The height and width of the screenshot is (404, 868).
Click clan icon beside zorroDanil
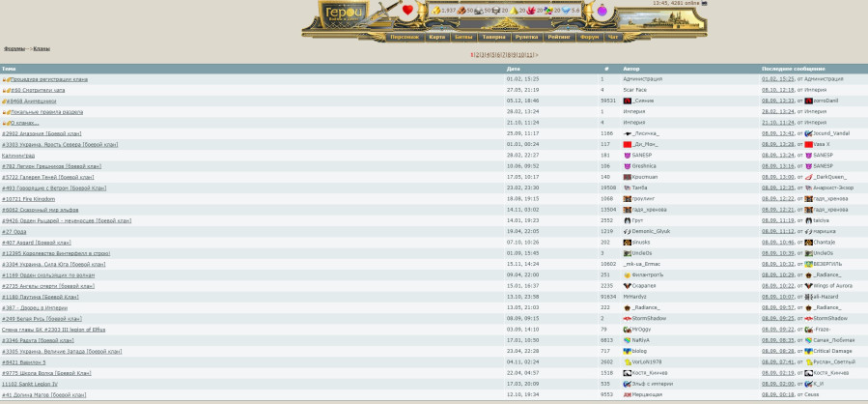coord(808,101)
